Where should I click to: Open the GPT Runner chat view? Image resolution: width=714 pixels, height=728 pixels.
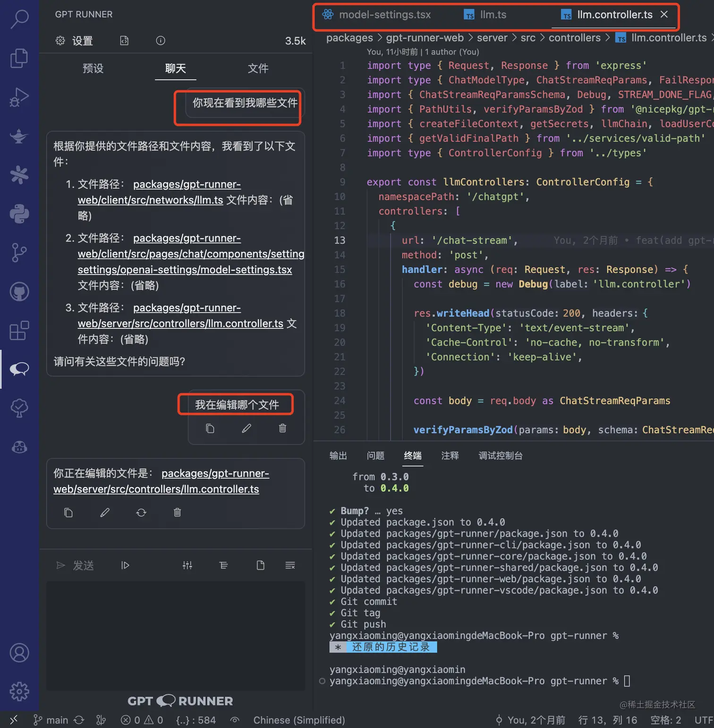(x=19, y=369)
